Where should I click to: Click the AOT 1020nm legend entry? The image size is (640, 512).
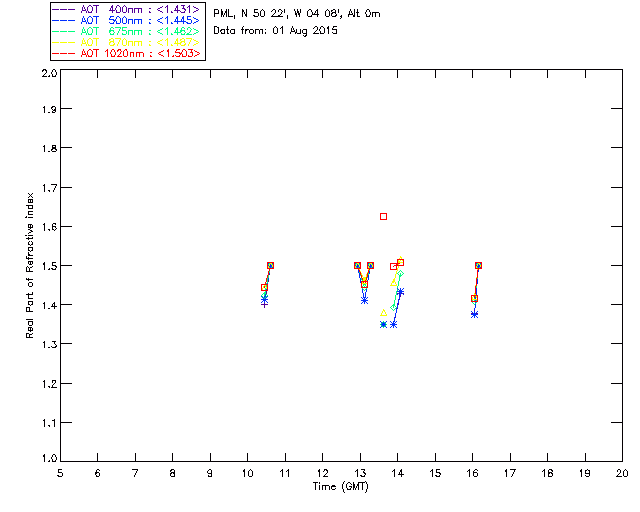(x=126, y=53)
